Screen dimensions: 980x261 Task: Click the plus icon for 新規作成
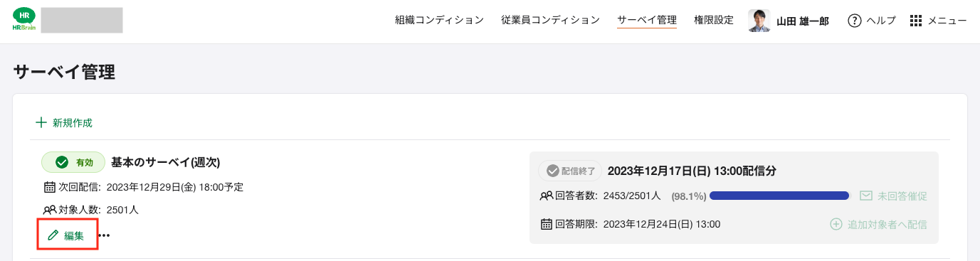click(x=41, y=122)
